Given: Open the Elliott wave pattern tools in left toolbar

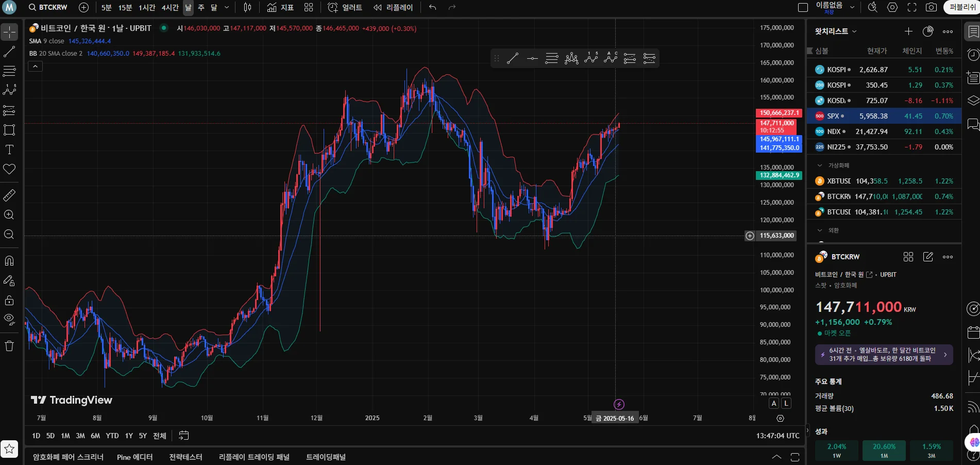Looking at the screenshot, I should (x=9, y=91).
